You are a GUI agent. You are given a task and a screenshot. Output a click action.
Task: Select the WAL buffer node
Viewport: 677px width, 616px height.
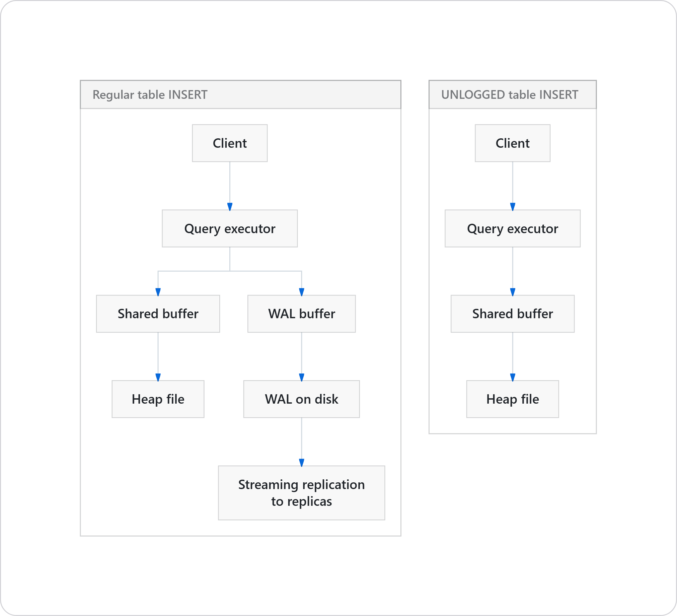(301, 314)
